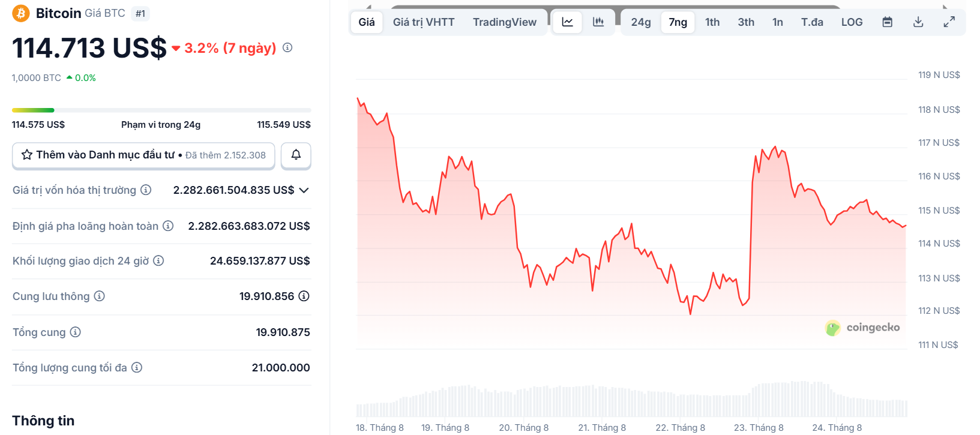Screen dimensions: 980x435
Task: Click the notification bell icon
Action: [295, 155]
